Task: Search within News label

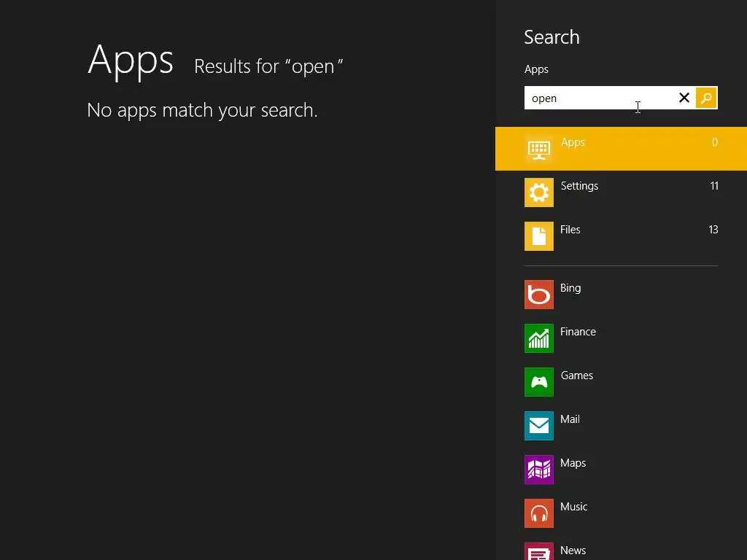Action: click(x=573, y=551)
